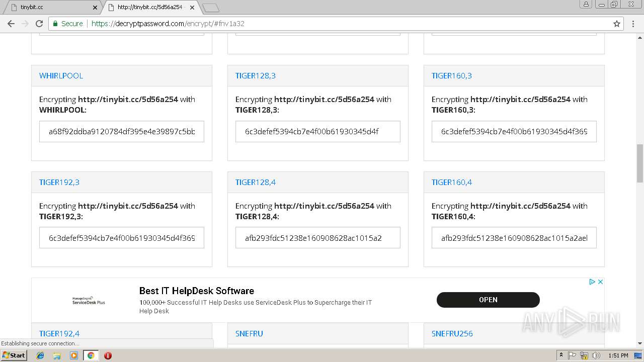The width and height of the screenshot is (644, 362).
Task: Close the advertisement with X icon
Action: pyautogui.click(x=600, y=282)
